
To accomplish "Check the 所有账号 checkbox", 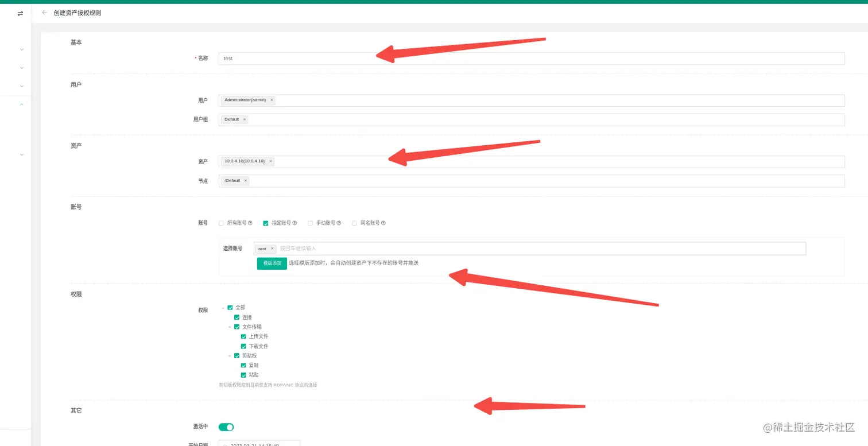I will click(x=221, y=223).
